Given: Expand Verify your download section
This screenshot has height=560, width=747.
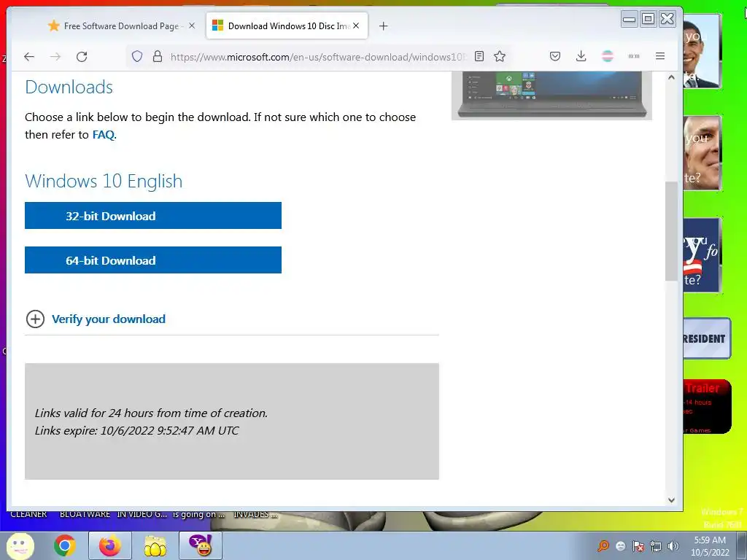Looking at the screenshot, I should [35, 319].
